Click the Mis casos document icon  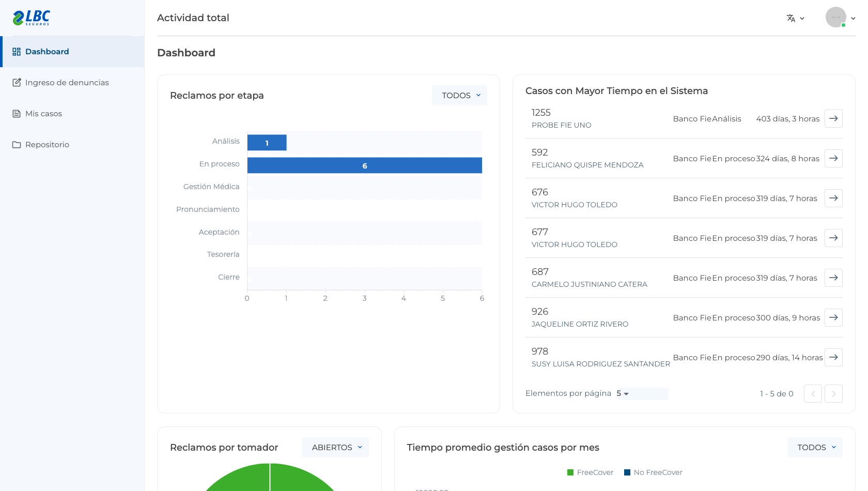point(17,114)
